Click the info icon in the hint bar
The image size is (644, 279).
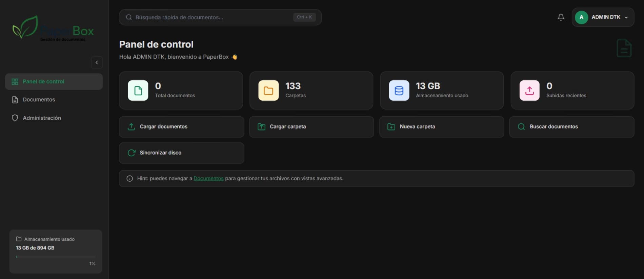[x=129, y=179]
